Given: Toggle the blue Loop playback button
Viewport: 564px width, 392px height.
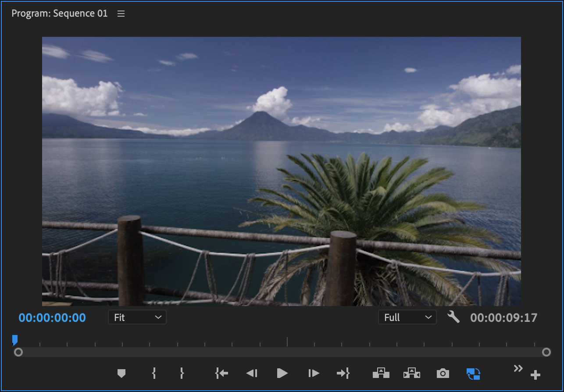Looking at the screenshot, I should (x=474, y=373).
